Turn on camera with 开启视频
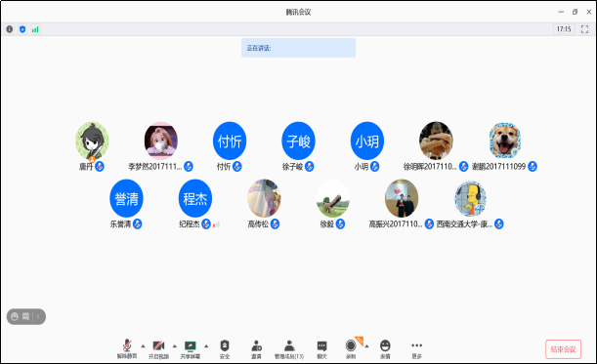Image resolution: width=597 pixels, height=364 pixels. [x=158, y=349]
